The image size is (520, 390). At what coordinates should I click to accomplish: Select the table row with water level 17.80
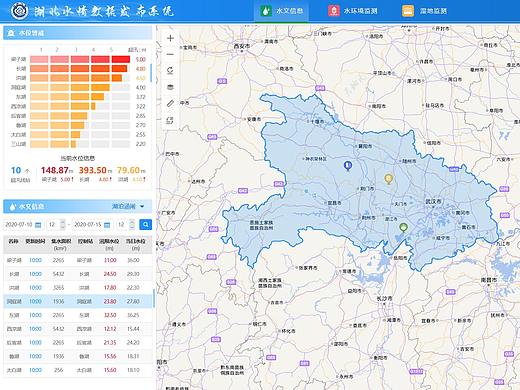(77, 288)
